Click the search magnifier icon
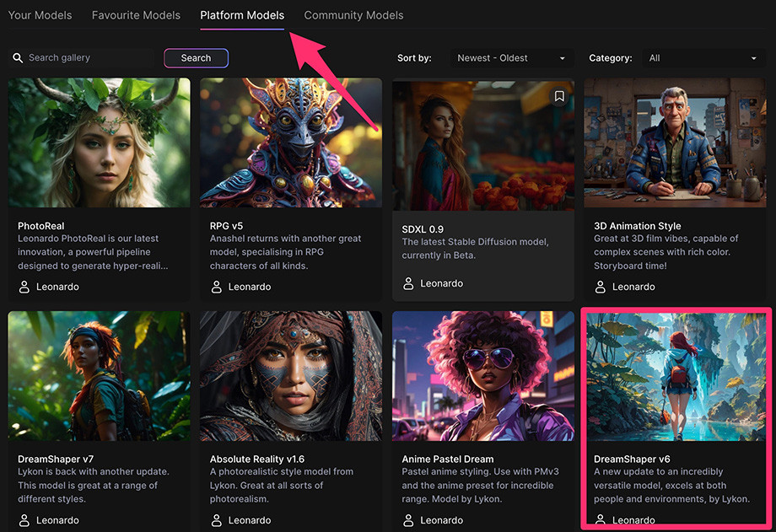The image size is (776, 532). (x=18, y=58)
